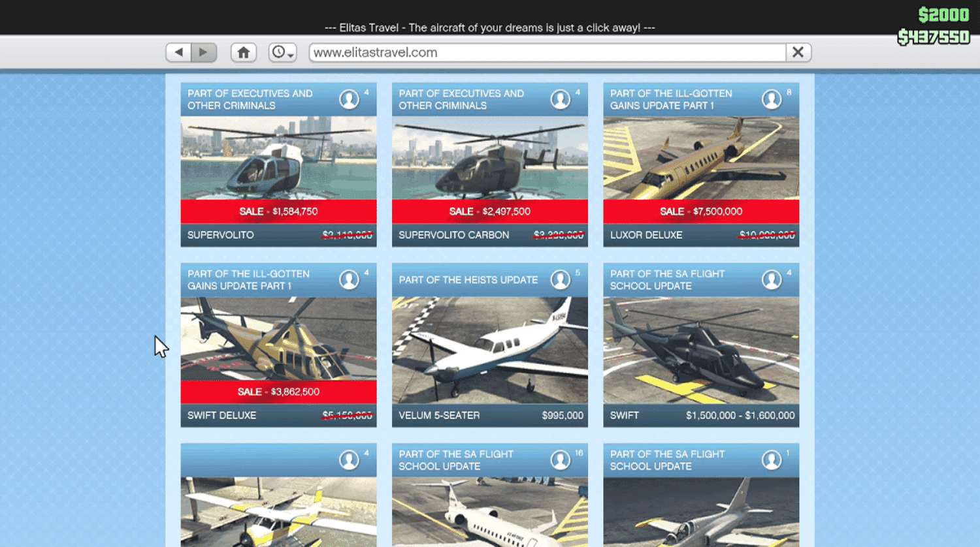The width and height of the screenshot is (980, 547).
Task: Close the browser with the X button
Action: (x=798, y=52)
